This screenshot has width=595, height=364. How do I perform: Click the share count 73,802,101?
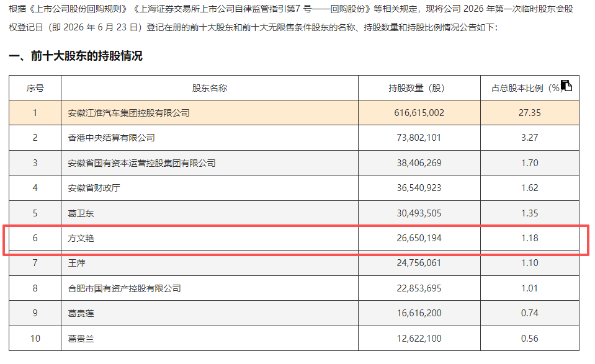(419, 138)
